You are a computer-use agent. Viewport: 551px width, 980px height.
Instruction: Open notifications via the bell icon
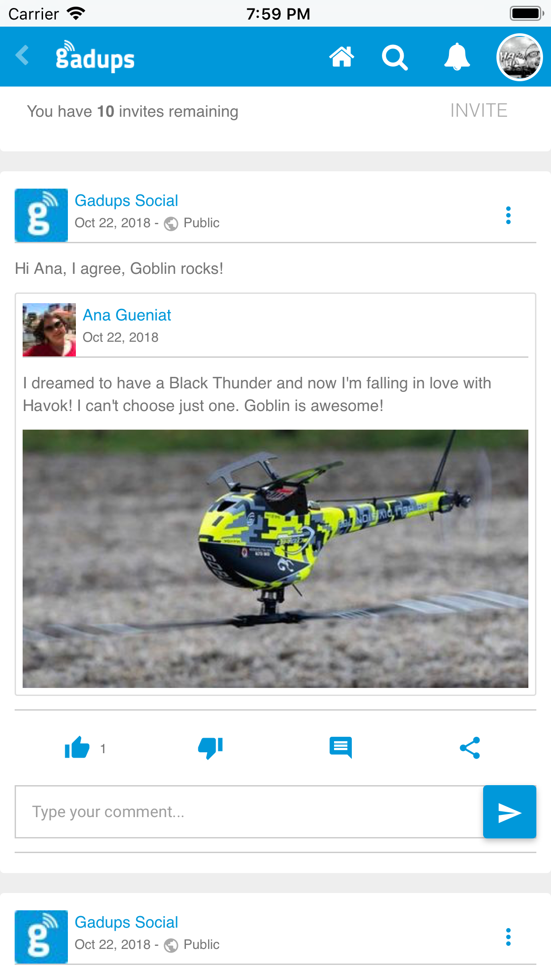click(x=457, y=57)
